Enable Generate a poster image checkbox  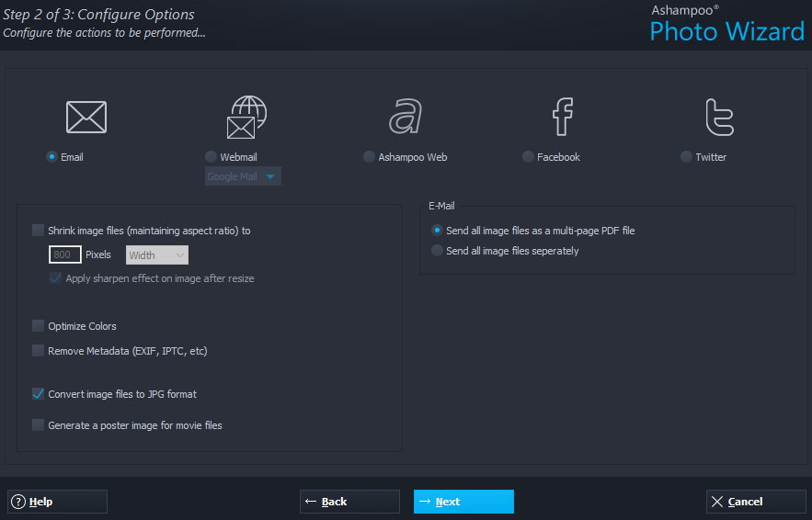point(38,425)
